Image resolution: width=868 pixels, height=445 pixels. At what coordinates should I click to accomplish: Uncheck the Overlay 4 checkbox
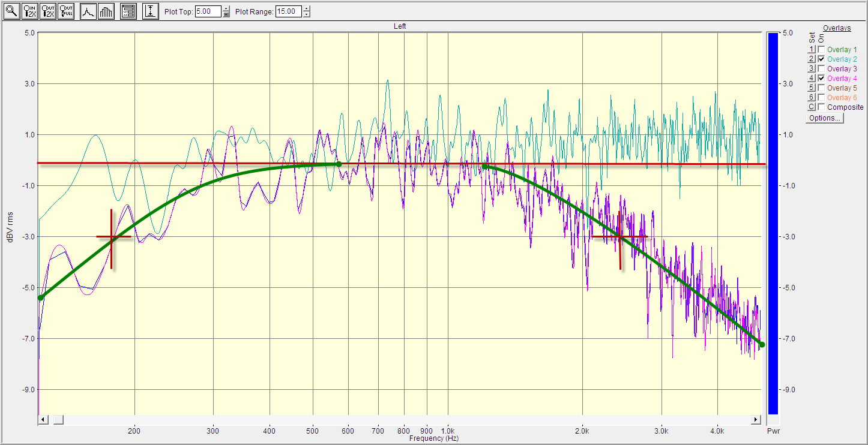[821, 79]
